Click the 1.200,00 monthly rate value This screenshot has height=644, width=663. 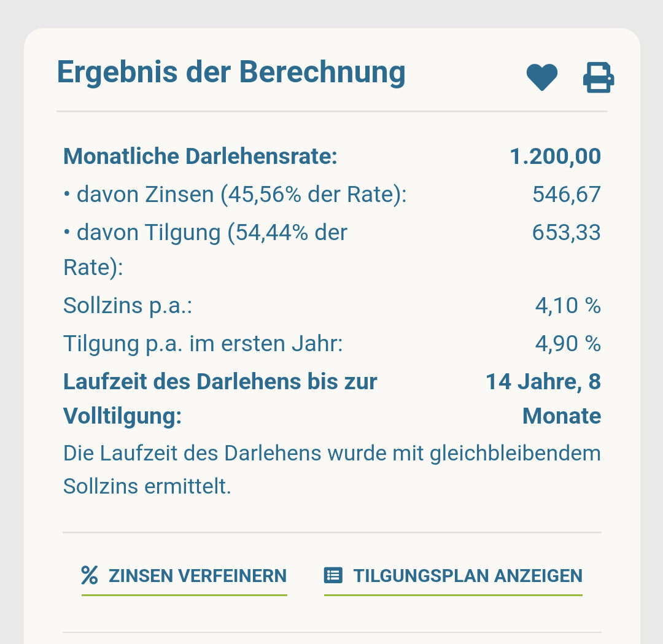(555, 157)
